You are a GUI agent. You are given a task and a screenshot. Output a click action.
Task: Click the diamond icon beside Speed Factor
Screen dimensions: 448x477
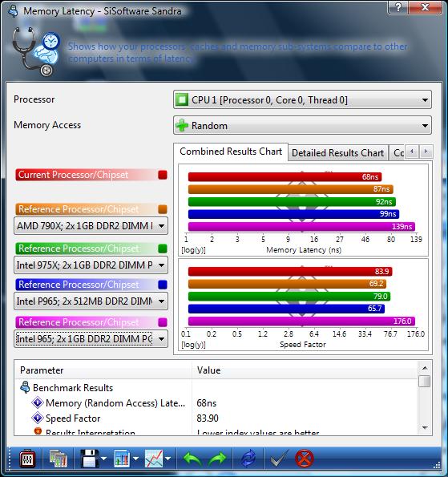tap(38, 418)
